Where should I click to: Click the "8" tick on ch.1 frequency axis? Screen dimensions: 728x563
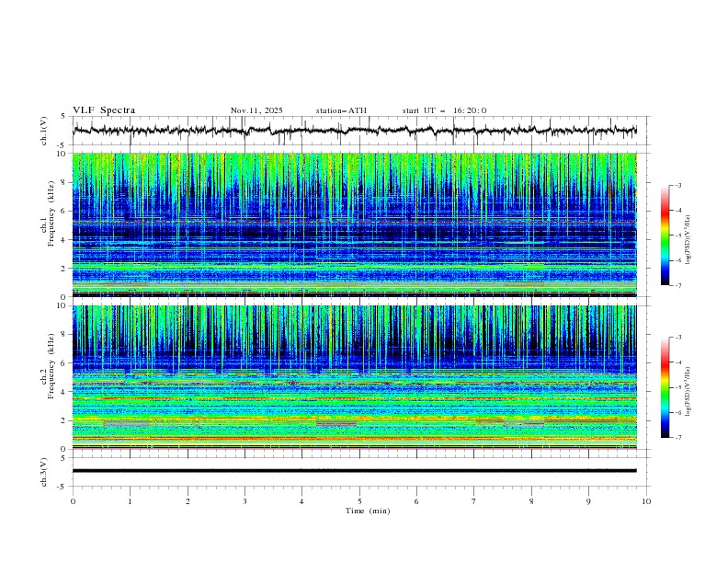click(x=64, y=182)
